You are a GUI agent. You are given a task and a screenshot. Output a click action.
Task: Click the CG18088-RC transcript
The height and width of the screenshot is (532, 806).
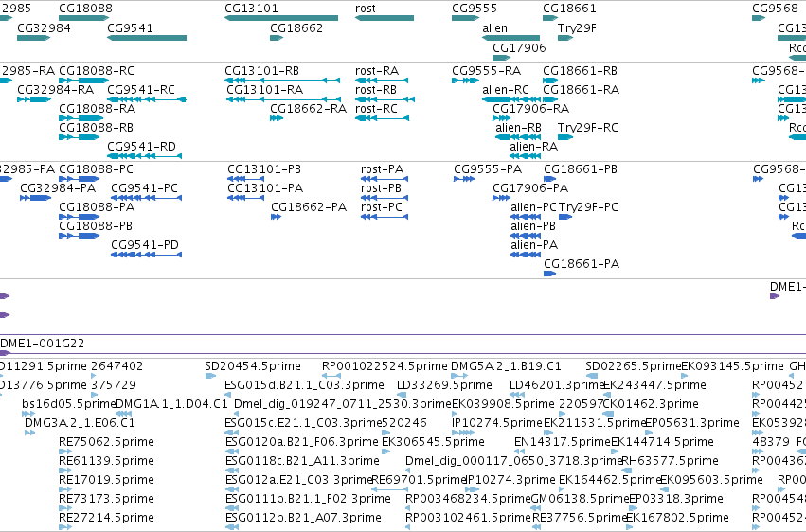coord(83,80)
